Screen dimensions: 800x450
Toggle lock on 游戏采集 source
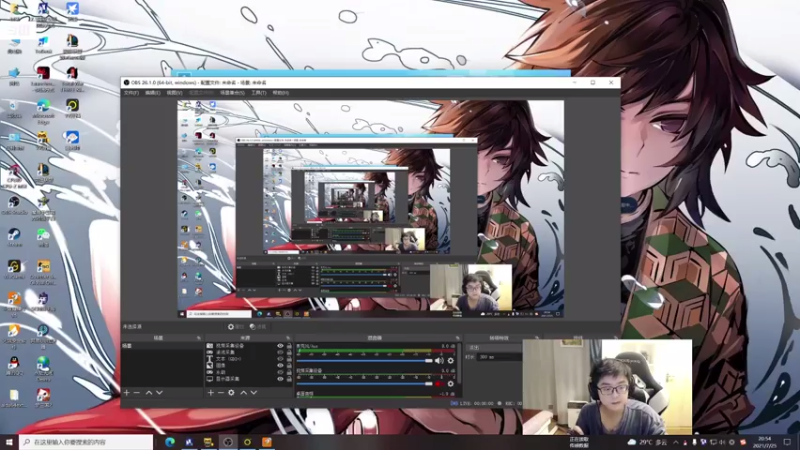point(289,353)
